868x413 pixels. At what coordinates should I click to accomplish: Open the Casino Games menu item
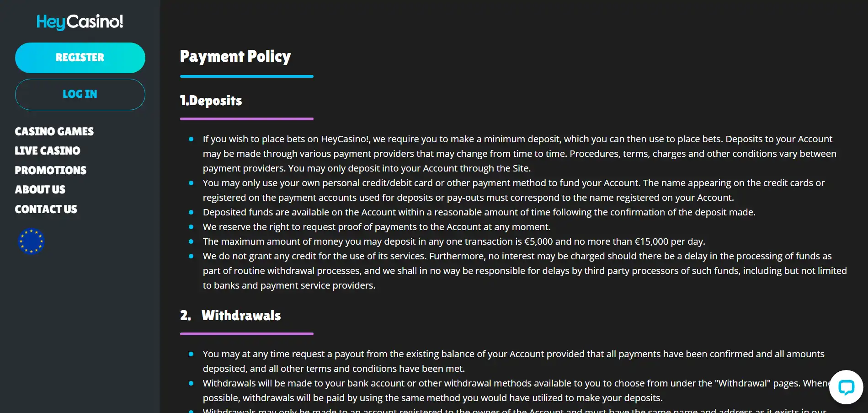(x=54, y=132)
